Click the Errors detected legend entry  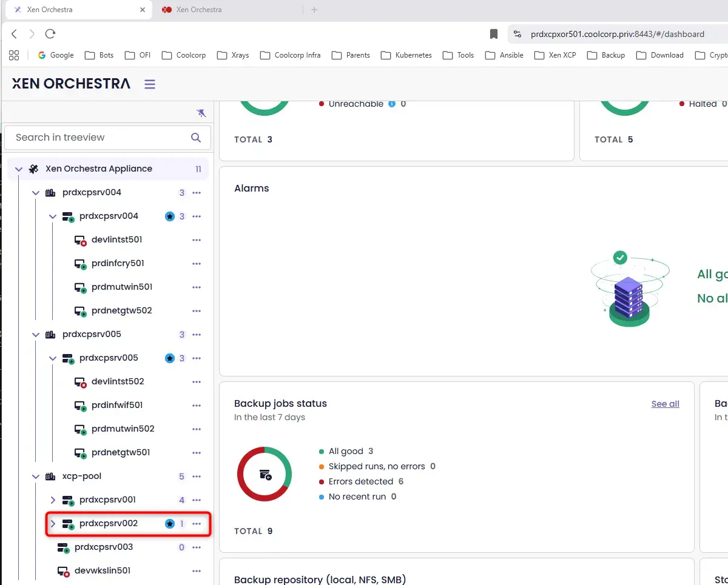pos(361,482)
